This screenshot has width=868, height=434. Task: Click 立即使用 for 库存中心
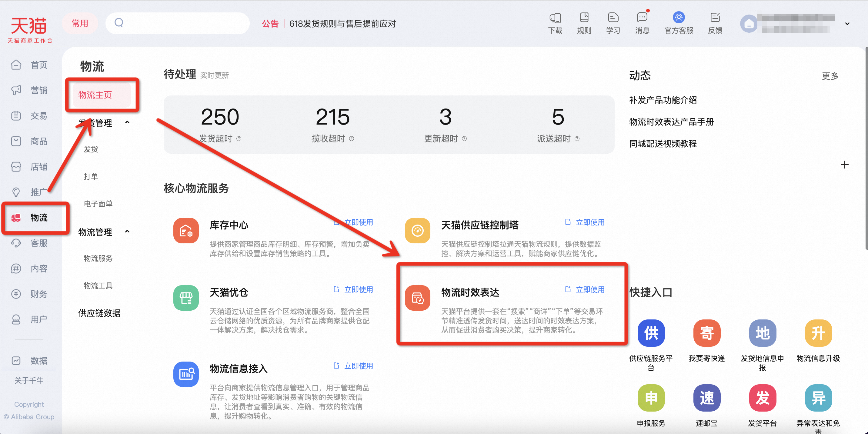353,222
